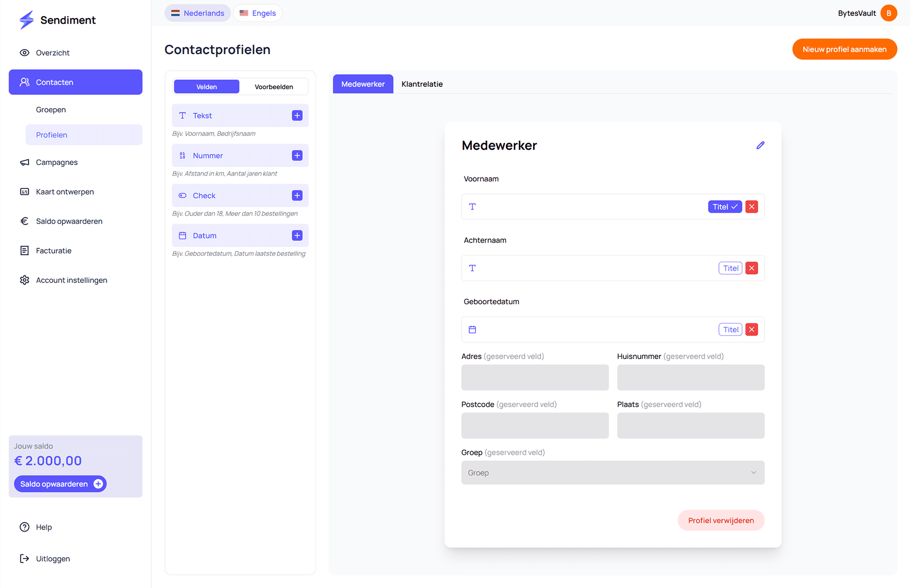910x588 pixels.
Task: Add a Datum field via the plus icon
Action: click(297, 235)
